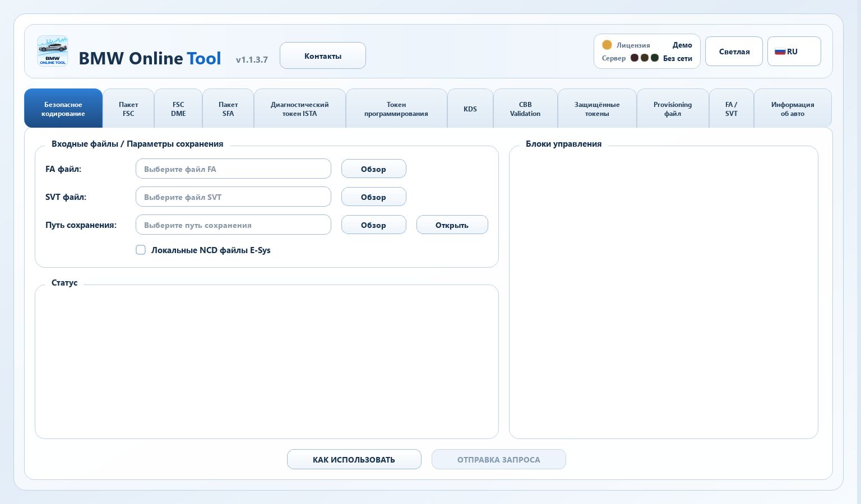
Task: Click the Демо license value
Action: click(x=682, y=45)
